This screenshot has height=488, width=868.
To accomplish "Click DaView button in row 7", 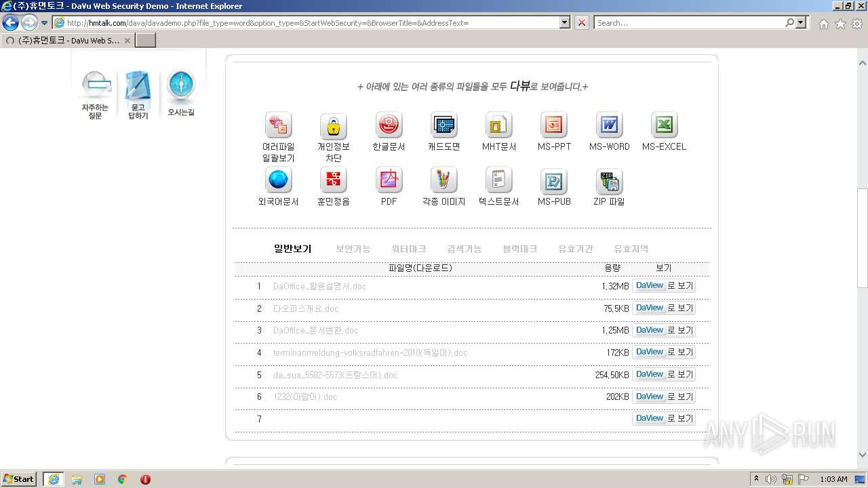I will click(664, 418).
